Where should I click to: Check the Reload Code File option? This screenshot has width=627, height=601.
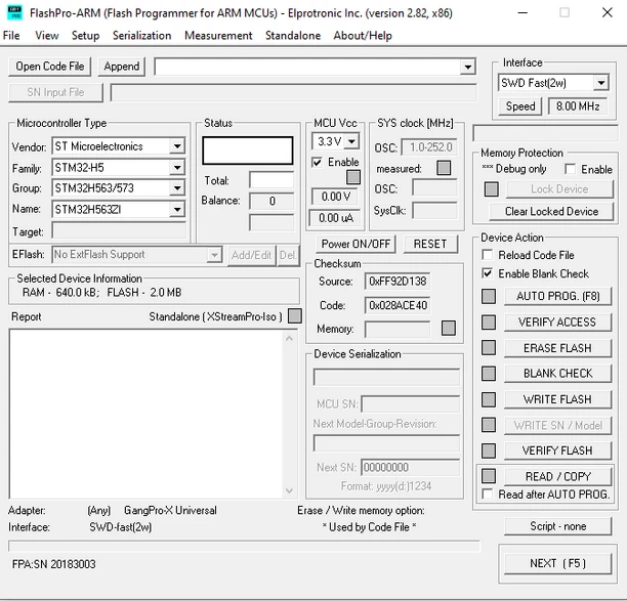[x=487, y=255]
